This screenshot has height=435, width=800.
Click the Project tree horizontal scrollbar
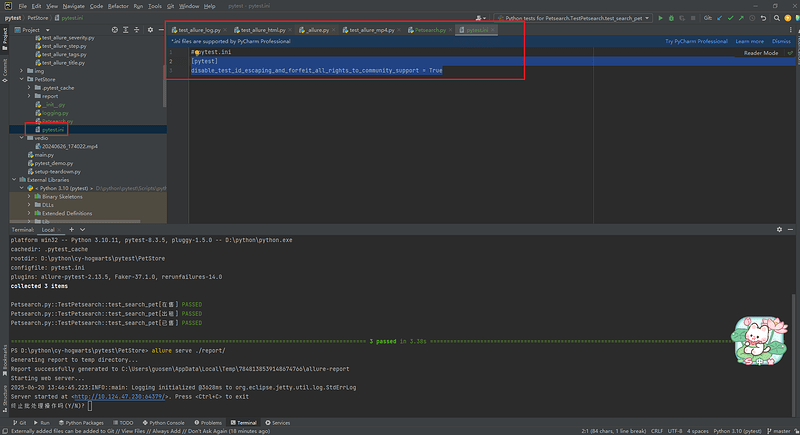(x=75, y=221)
